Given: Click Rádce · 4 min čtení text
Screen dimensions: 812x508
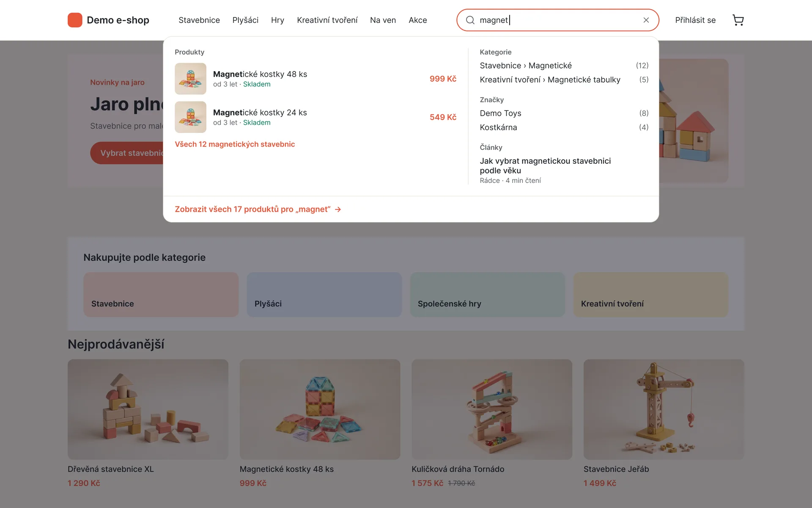Looking at the screenshot, I should tap(510, 180).
